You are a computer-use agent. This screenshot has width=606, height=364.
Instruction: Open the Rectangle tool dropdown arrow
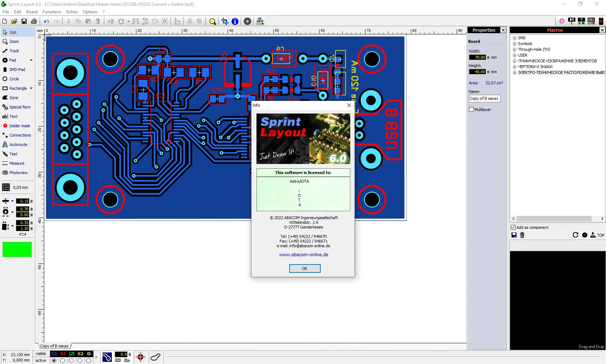(31, 88)
